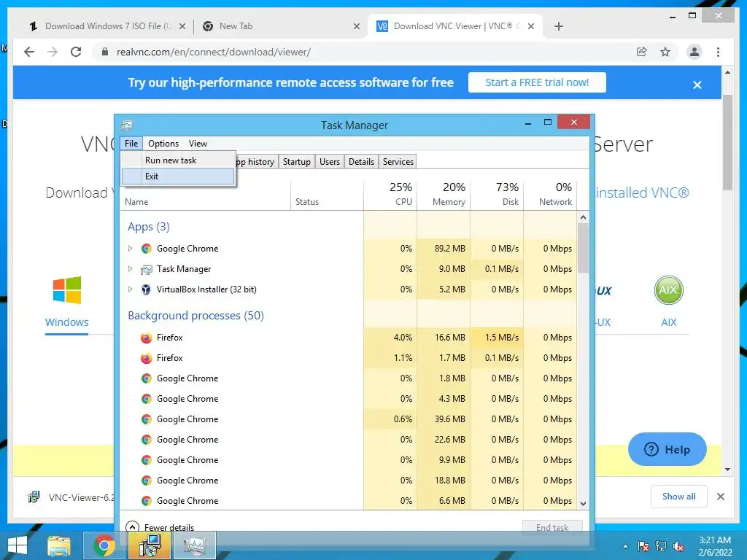
Task: Sort processes by CPU column
Action: pos(390,194)
